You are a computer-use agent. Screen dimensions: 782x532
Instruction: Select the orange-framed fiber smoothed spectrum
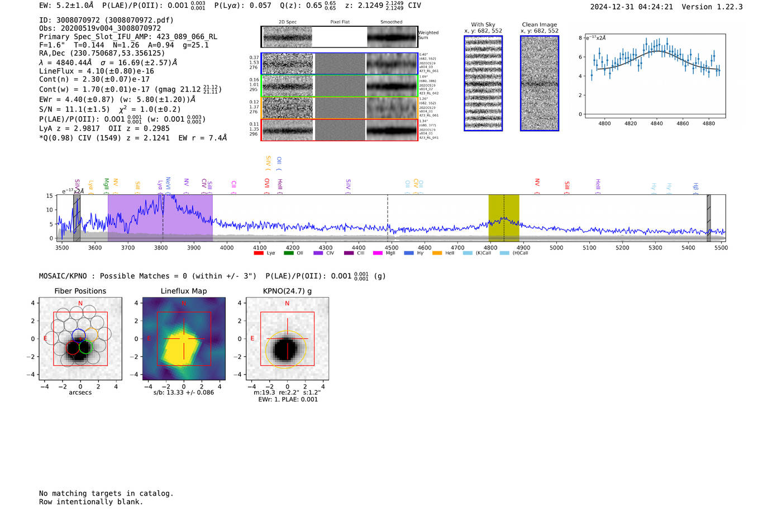coord(392,108)
